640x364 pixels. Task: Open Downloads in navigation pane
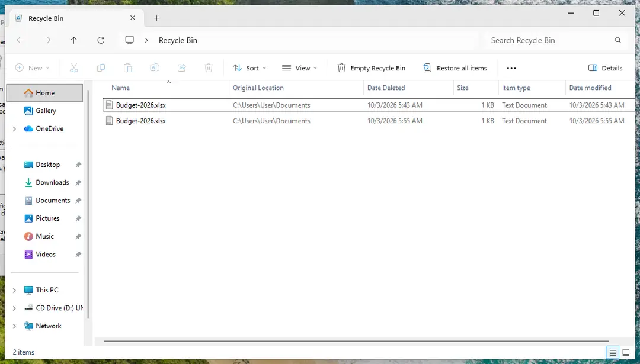pyautogui.click(x=52, y=183)
